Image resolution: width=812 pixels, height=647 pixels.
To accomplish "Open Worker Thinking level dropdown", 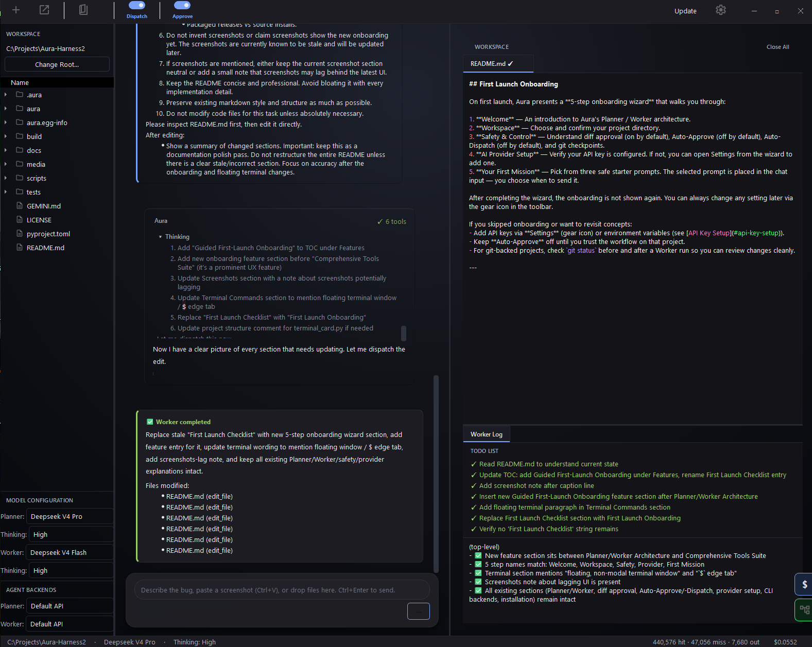I will [x=71, y=570].
